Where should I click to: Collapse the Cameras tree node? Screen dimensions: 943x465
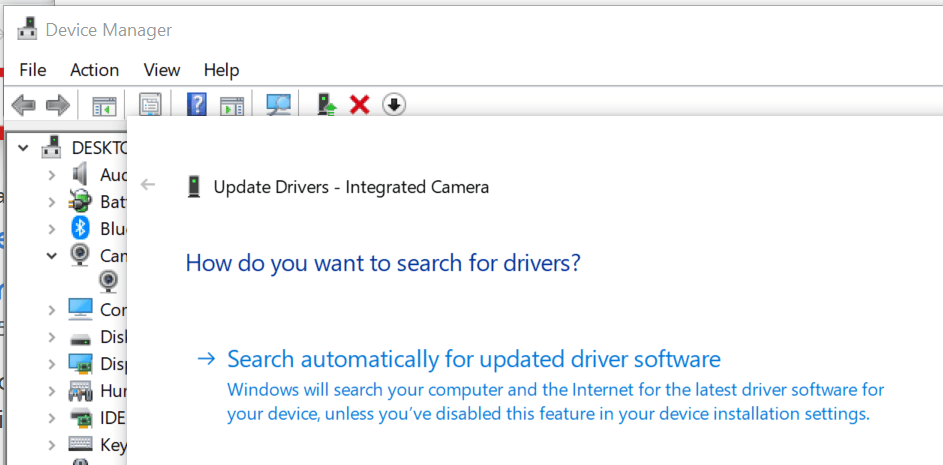tap(51, 256)
